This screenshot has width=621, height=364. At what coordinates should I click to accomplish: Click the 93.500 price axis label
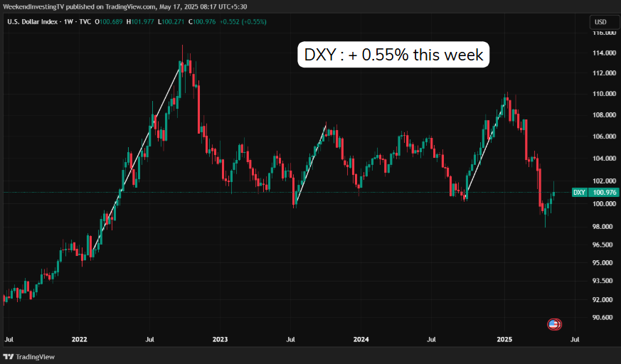pos(604,281)
